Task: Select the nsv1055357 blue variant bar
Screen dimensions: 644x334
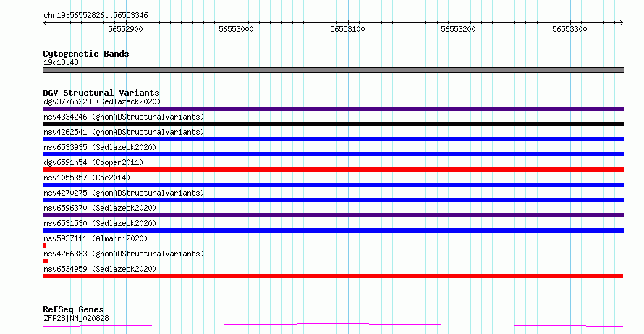Action: click(x=333, y=185)
